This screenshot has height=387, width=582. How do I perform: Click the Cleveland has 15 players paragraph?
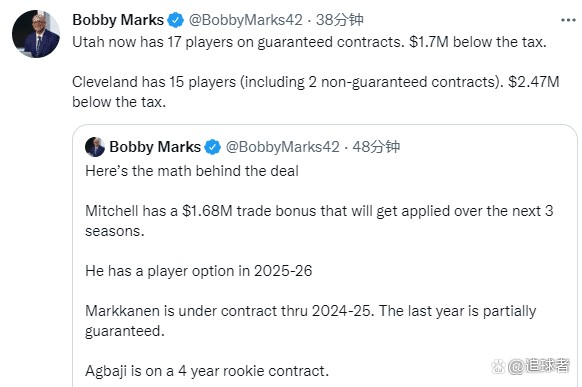point(315,92)
